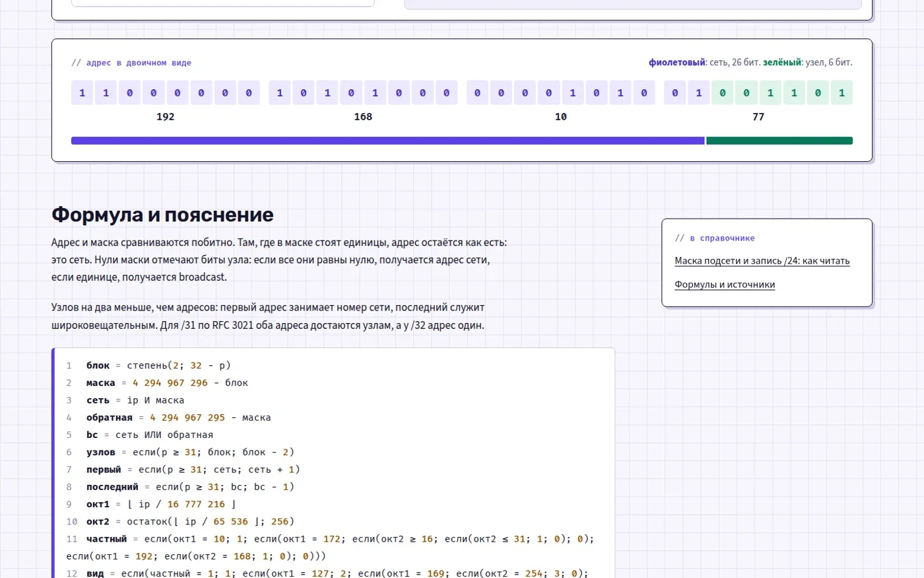Viewport: 924px width, 578px height.
Task: Click the legend word 'фиолетовый'
Action: pyautogui.click(x=677, y=63)
